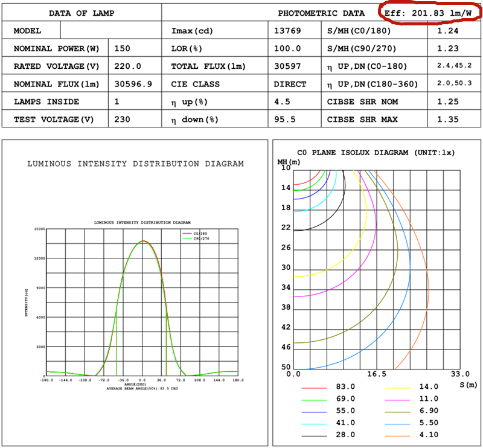Click the red 83.0 lux legend line
Image resolution: width=483 pixels, height=448 pixels.
314,387
